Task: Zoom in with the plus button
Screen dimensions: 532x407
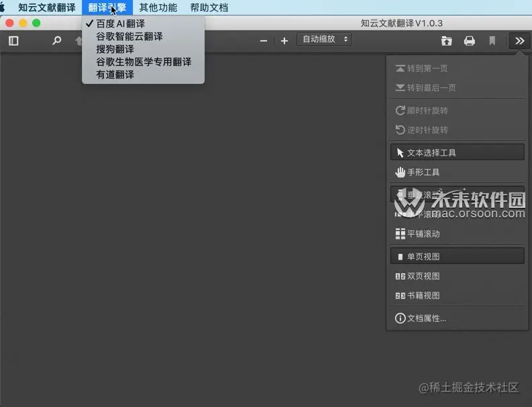Action: (x=284, y=41)
